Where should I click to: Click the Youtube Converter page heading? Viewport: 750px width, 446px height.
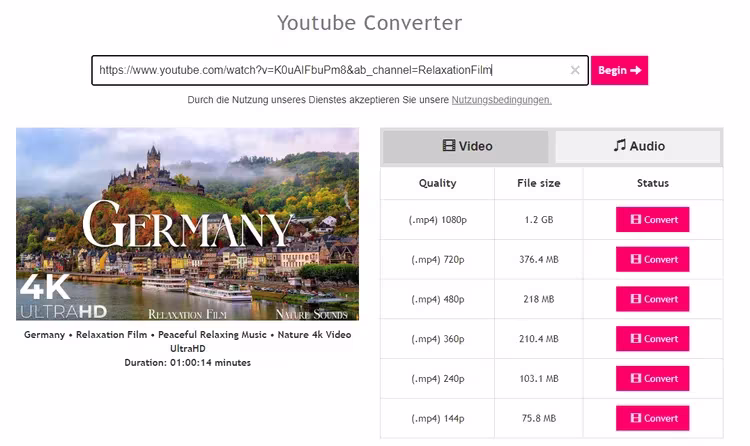[370, 23]
